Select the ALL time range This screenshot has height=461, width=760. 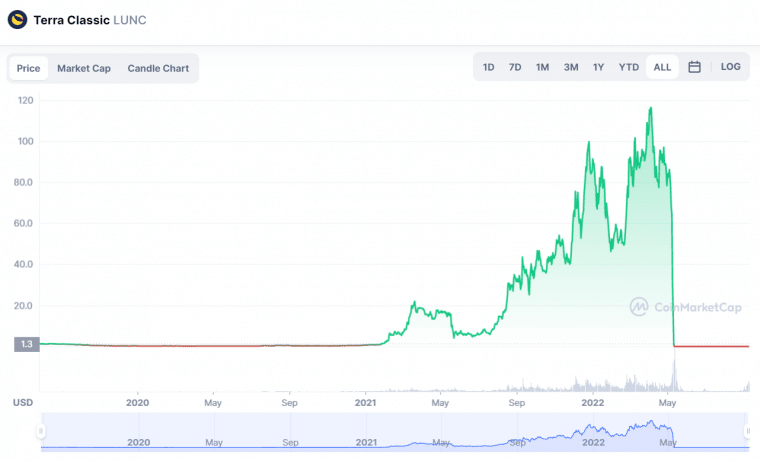tap(662, 67)
